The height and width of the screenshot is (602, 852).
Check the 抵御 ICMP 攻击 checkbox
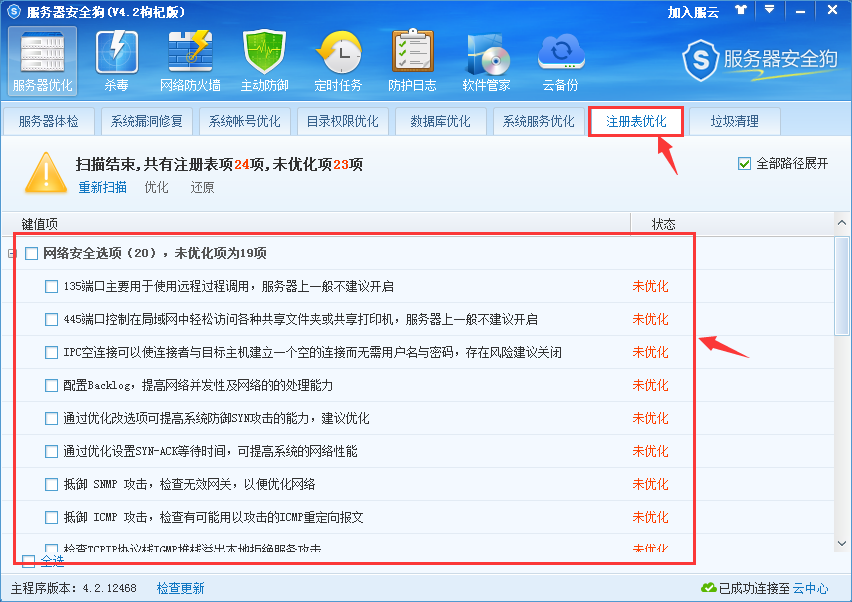coord(51,518)
